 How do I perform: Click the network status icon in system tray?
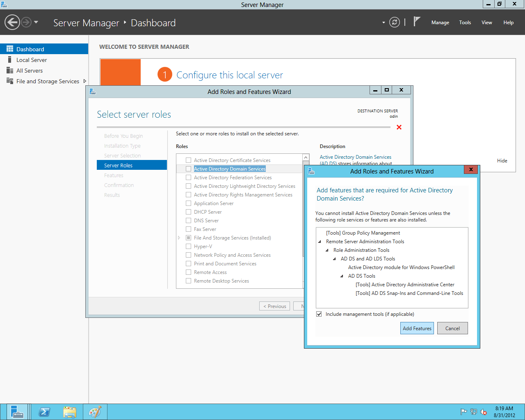(x=474, y=411)
